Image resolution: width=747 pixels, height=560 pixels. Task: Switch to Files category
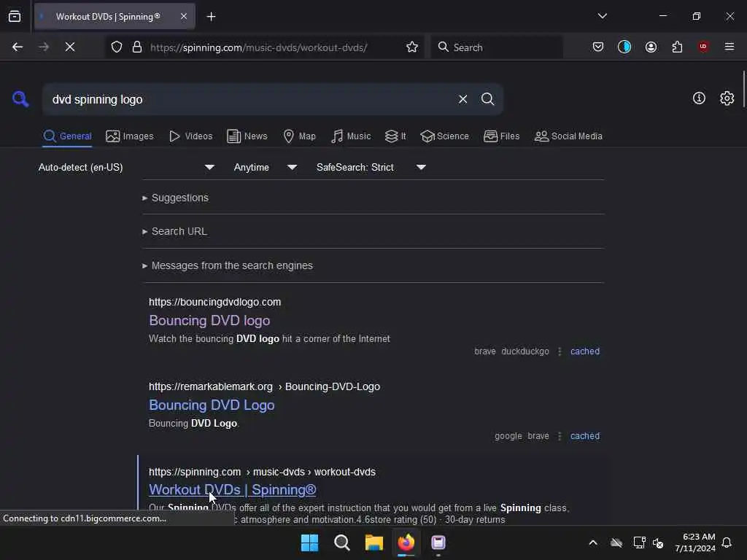tap(501, 136)
